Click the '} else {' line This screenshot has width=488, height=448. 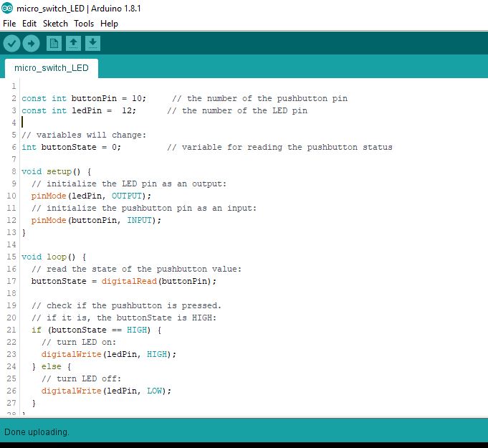(52, 366)
